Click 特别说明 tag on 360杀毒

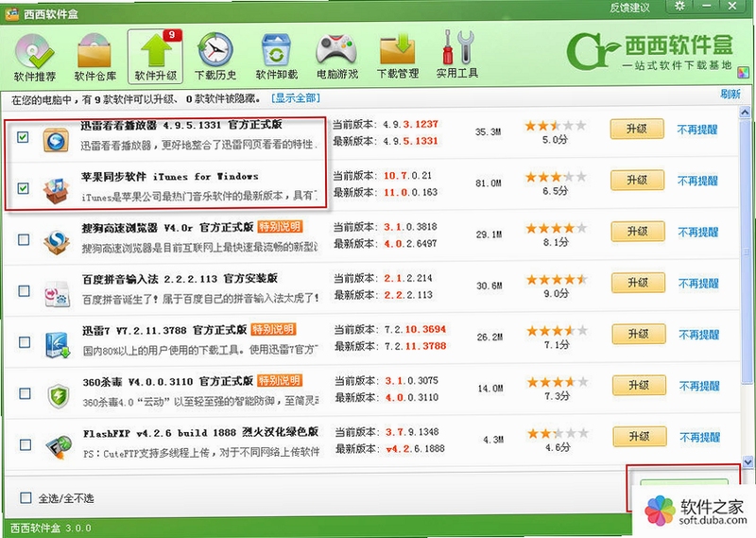(280, 380)
